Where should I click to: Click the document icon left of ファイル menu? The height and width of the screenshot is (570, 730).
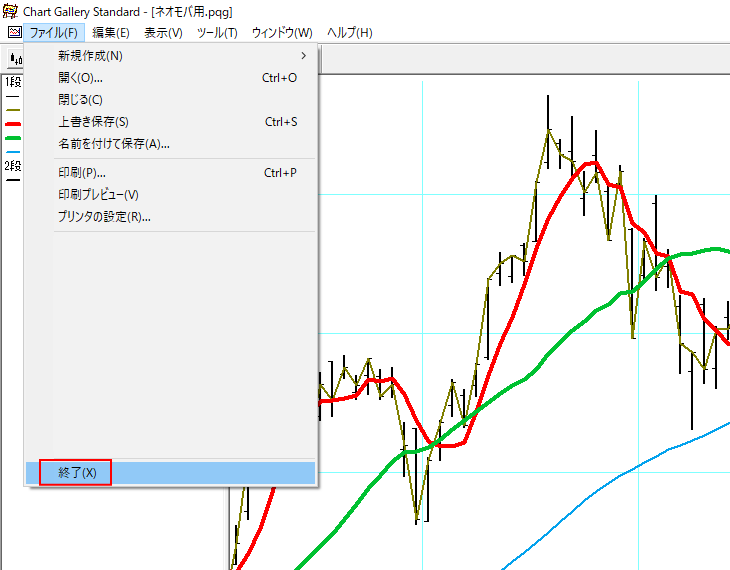click(14, 33)
